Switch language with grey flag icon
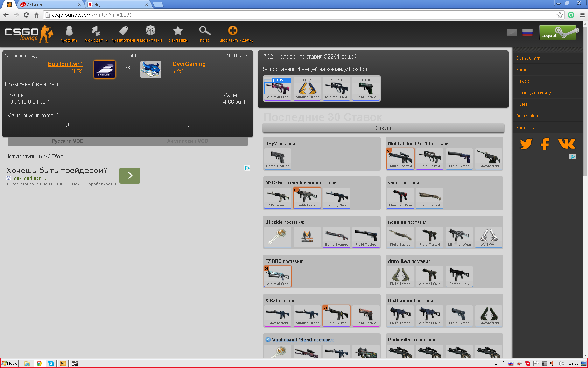This screenshot has height=368, width=588. pyautogui.click(x=512, y=33)
